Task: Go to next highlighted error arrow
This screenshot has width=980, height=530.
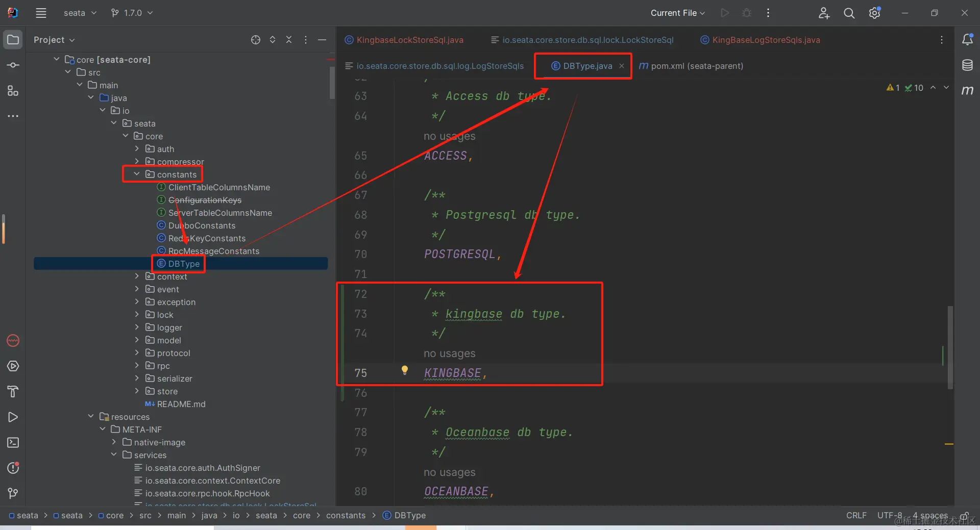Action: tap(946, 87)
